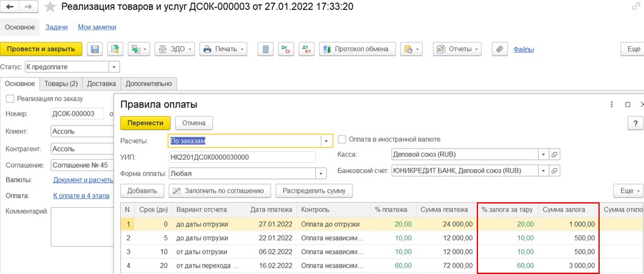Click the Дт/Кт green postings icon
This screenshot has width=644, height=274.
point(286,49)
